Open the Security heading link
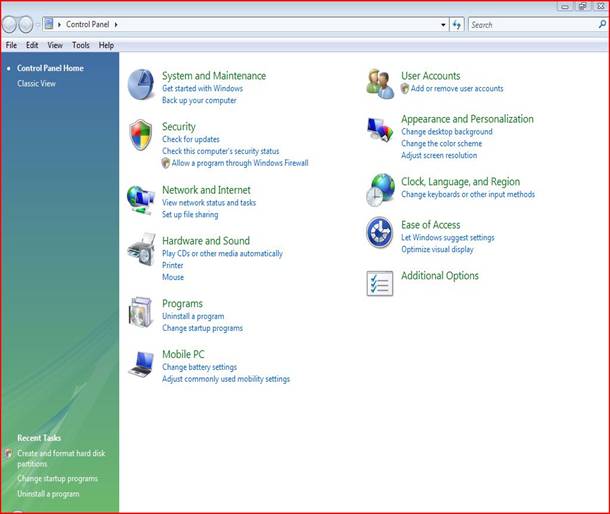 tap(179, 127)
